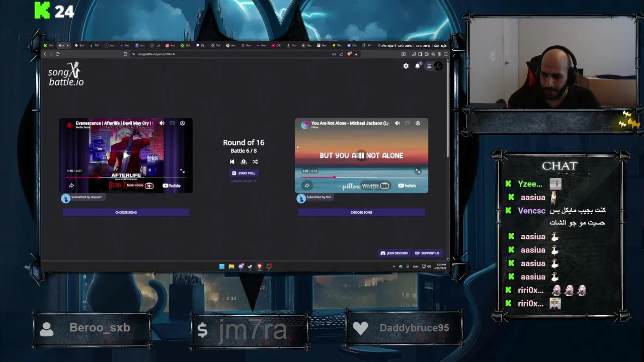Pause the You Are Not Alone video
Screen dimensions: 644x362
361,155
